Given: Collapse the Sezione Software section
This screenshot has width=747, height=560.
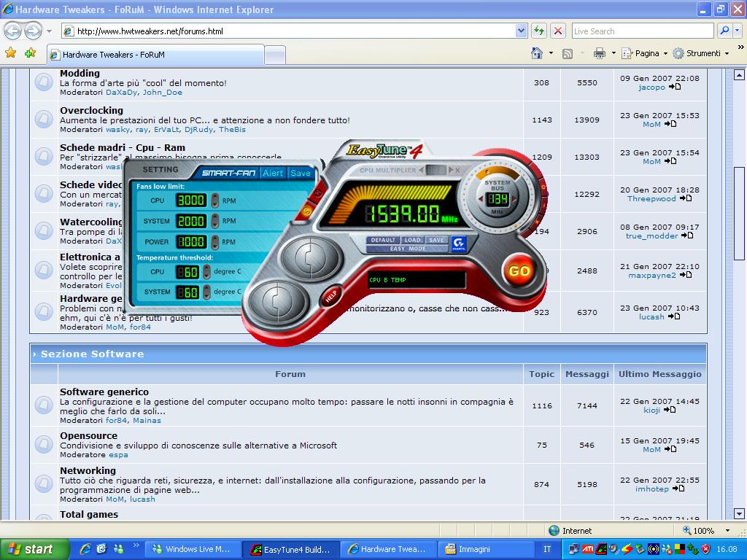Looking at the screenshot, I should click(35, 354).
